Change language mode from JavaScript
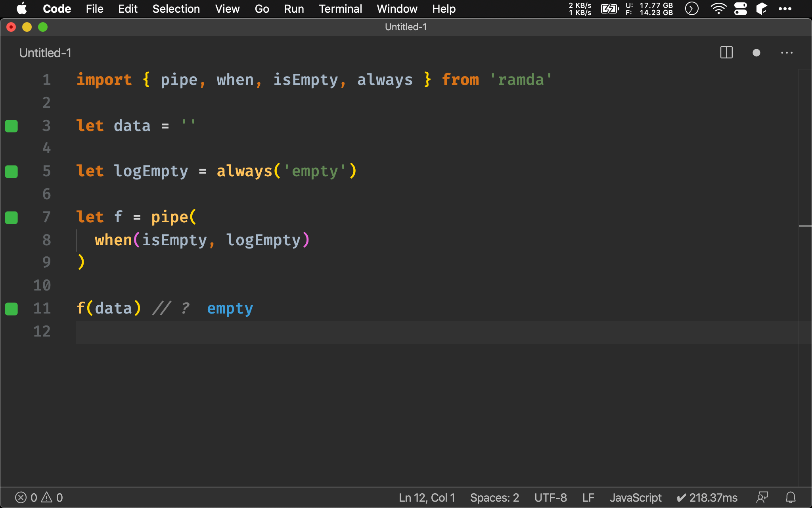This screenshot has width=812, height=508. pos(636,498)
